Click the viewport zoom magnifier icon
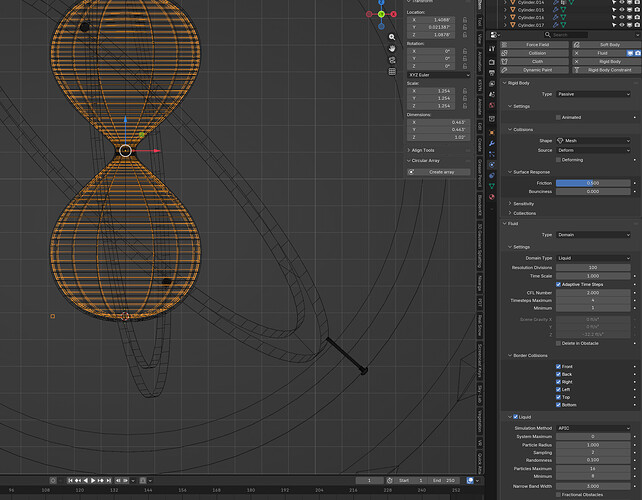Screen dimensions: 642x500 coord(392,37)
